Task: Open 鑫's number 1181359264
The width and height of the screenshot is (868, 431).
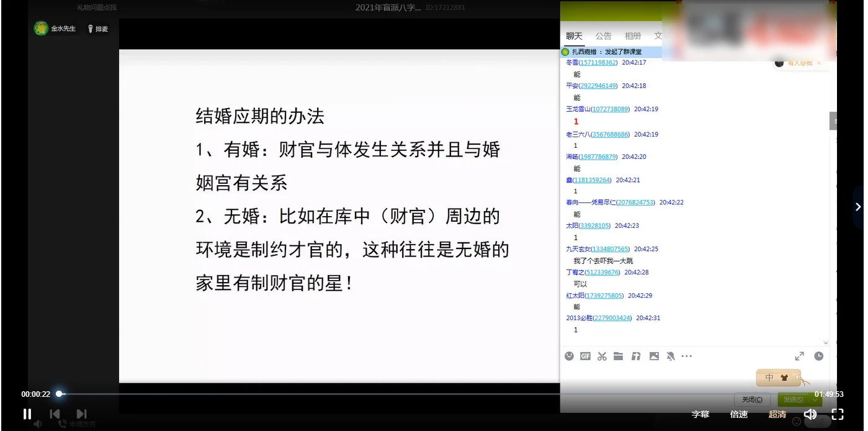Action: click(x=592, y=180)
